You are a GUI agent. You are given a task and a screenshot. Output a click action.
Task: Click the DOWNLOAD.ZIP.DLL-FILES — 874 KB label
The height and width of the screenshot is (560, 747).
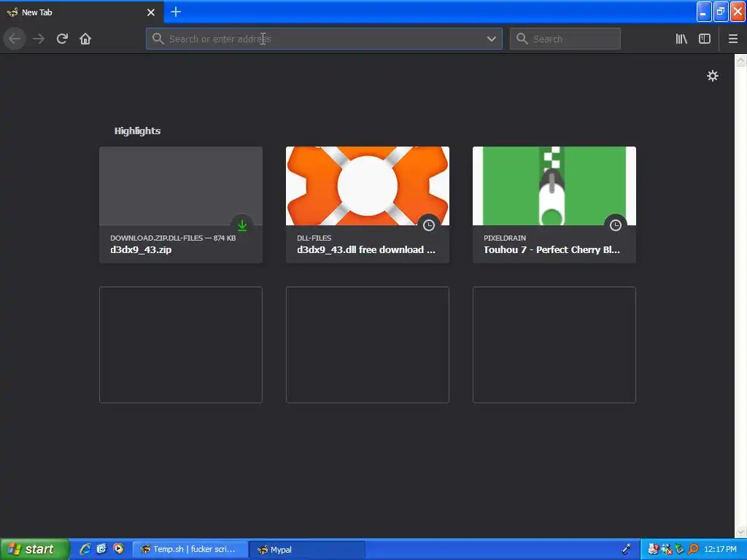point(173,238)
